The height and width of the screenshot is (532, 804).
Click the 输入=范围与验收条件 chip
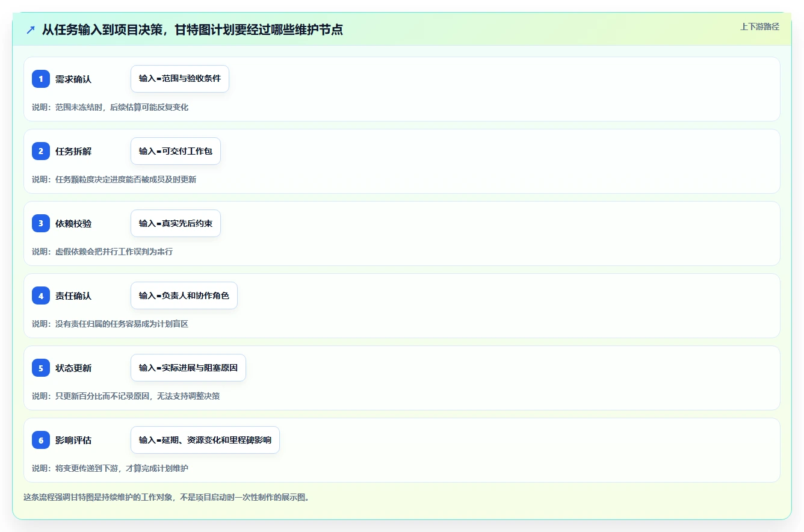[180, 79]
